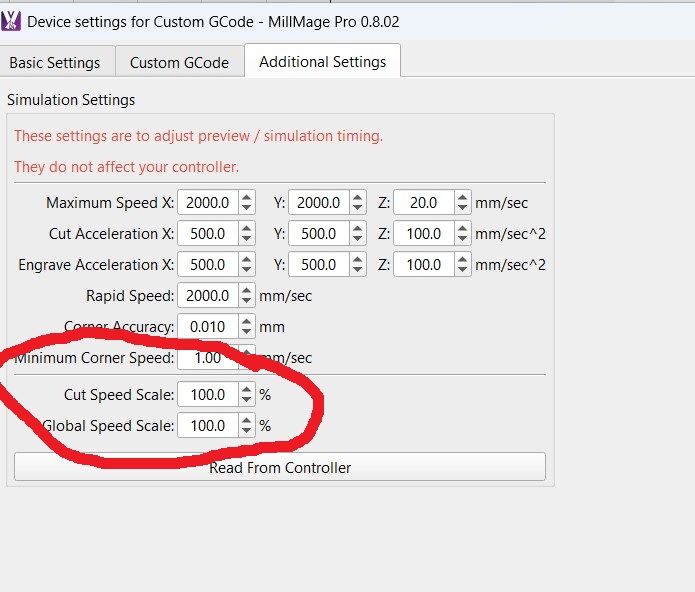Decrease Cut Acceleration Z value

[462, 239]
